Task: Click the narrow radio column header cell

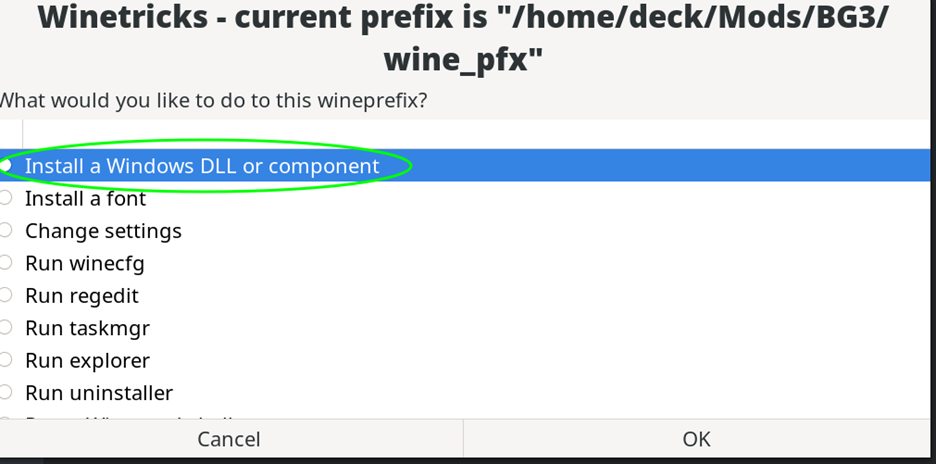Action: point(10,134)
